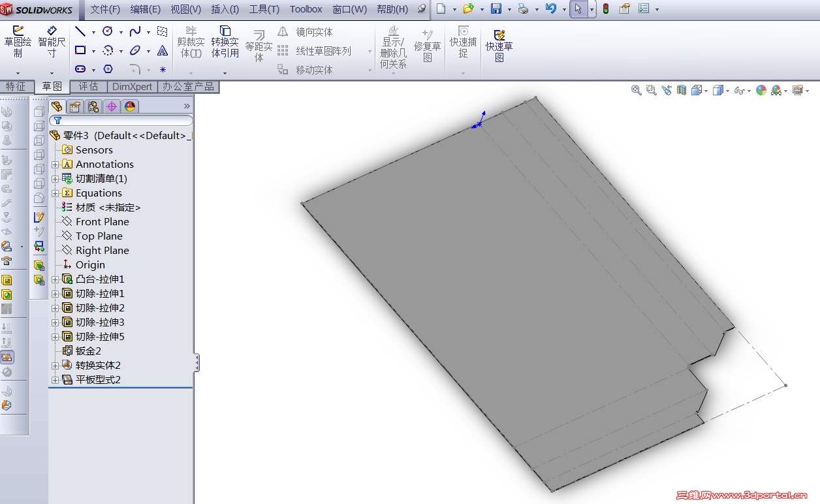Expand the Annotations tree node
This screenshot has width=820, height=504.
tap(55, 165)
